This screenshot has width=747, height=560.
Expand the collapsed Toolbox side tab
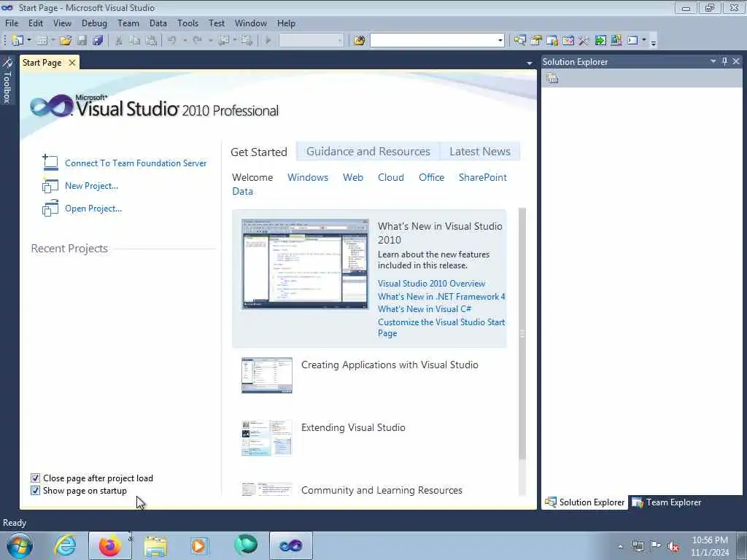click(x=7, y=81)
